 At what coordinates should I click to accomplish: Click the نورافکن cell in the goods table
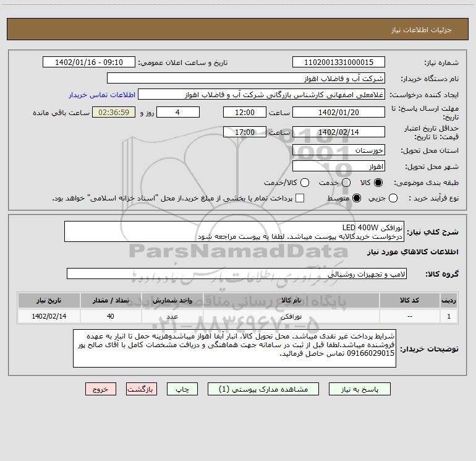[291, 316]
